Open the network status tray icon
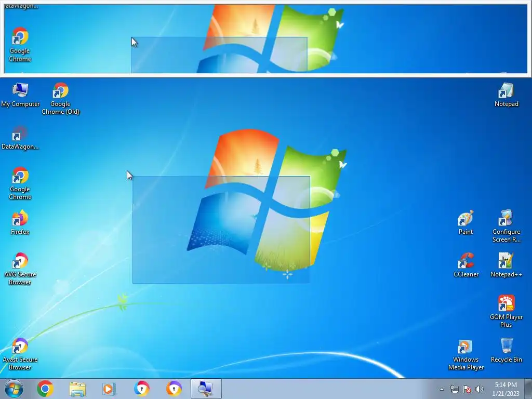This screenshot has height=399, width=532. tap(454, 389)
